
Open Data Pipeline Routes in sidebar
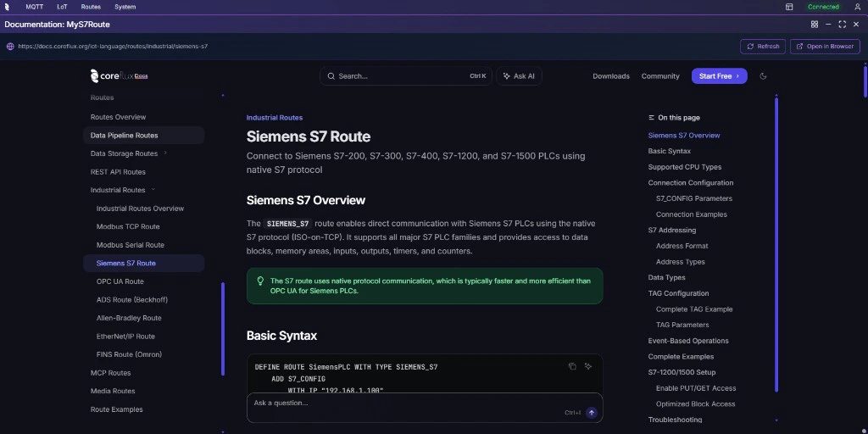[x=144, y=135]
